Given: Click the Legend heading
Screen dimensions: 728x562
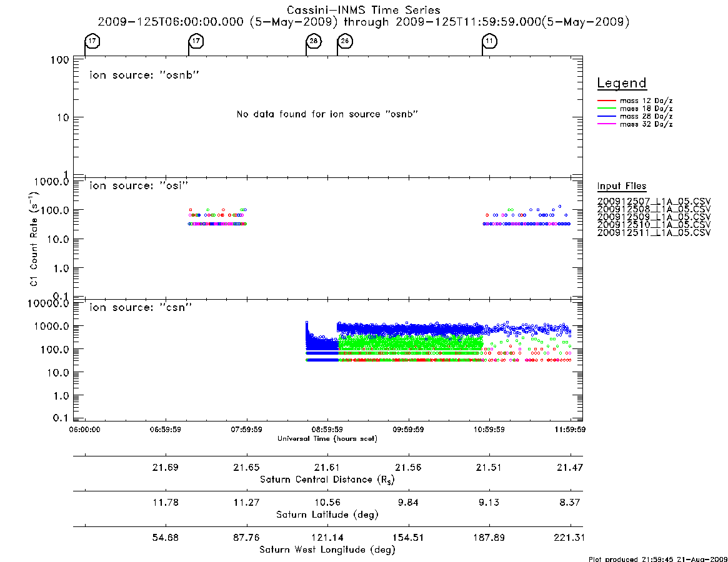Looking at the screenshot, I should click(622, 83).
